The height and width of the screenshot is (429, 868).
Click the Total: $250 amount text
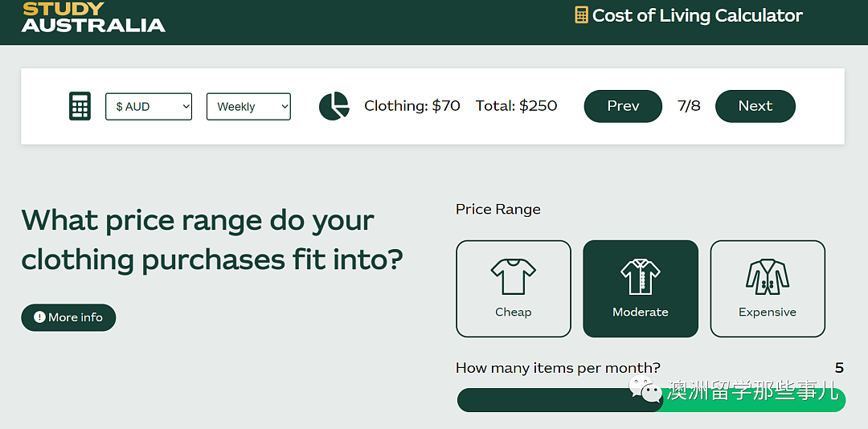(x=516, y=106)
